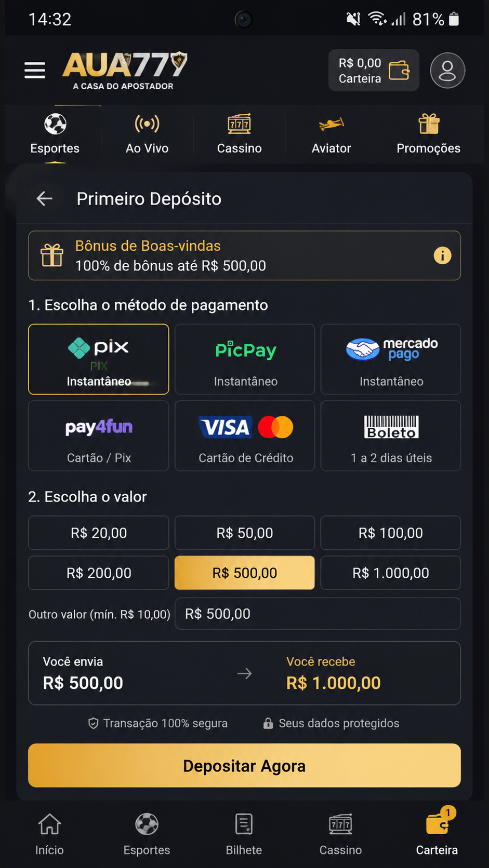Open Aviator plane icon in top nav
Screen dimensions: 489x868
pos(331,124)
